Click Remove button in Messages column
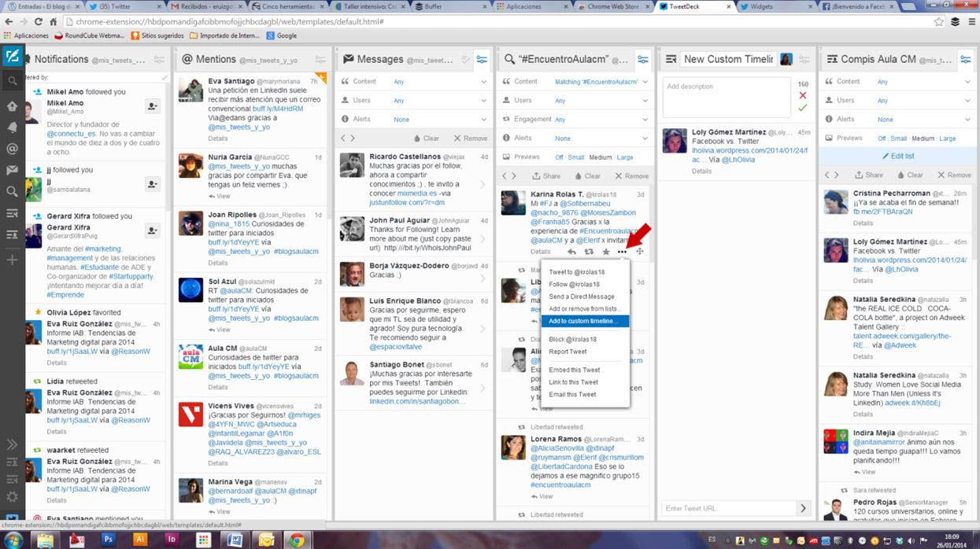This screenshot has width=980, height=549. click(470, 138)
